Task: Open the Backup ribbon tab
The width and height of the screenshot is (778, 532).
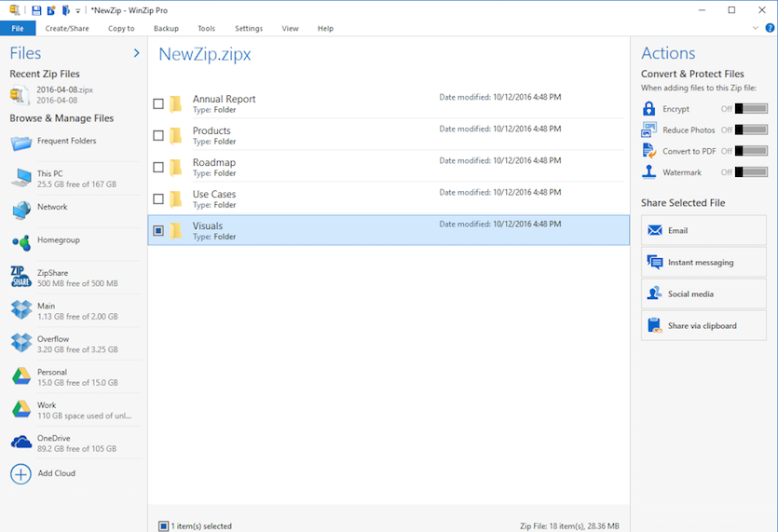Action: [x=166, y=28]
